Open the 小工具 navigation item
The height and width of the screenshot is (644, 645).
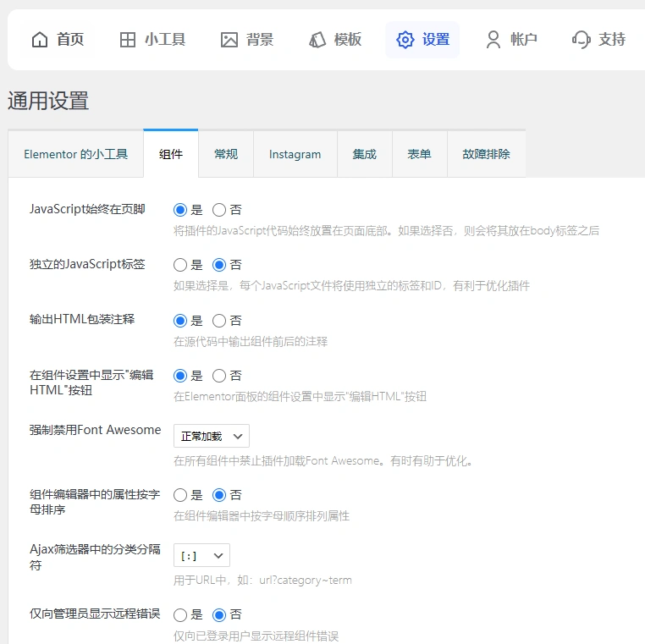152,40
